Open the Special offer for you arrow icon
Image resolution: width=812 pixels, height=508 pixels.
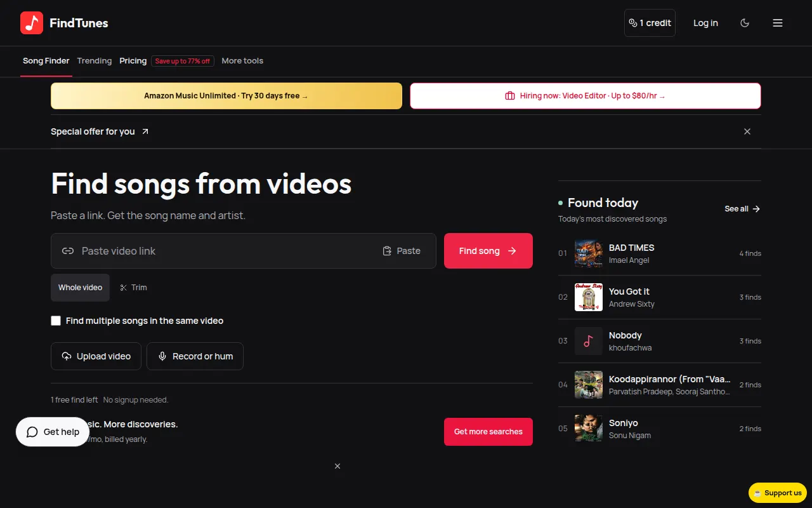[x=145, y=131]
